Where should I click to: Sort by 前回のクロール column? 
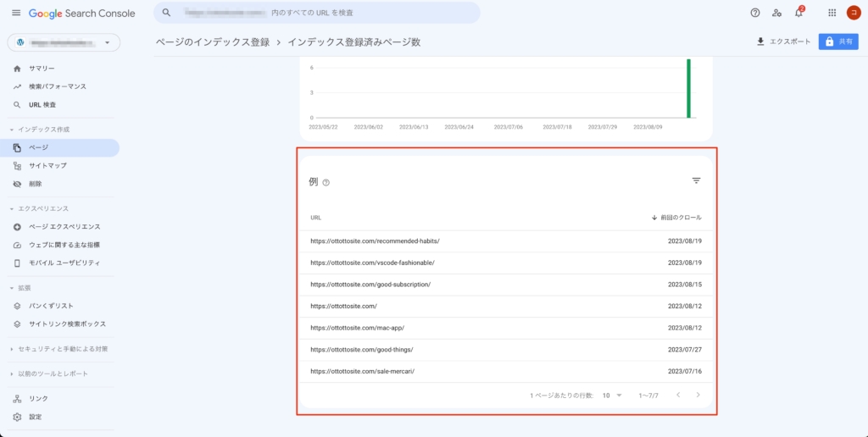click(x=676, y=218)
